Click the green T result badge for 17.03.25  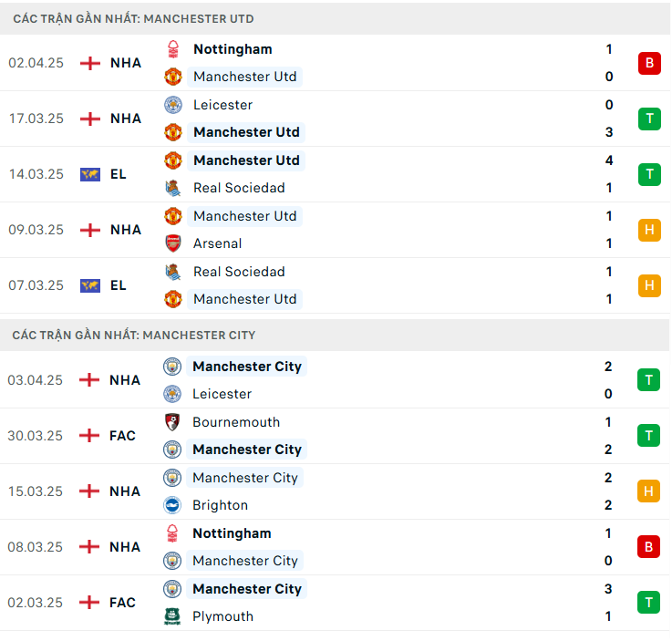tap(649, 119)
